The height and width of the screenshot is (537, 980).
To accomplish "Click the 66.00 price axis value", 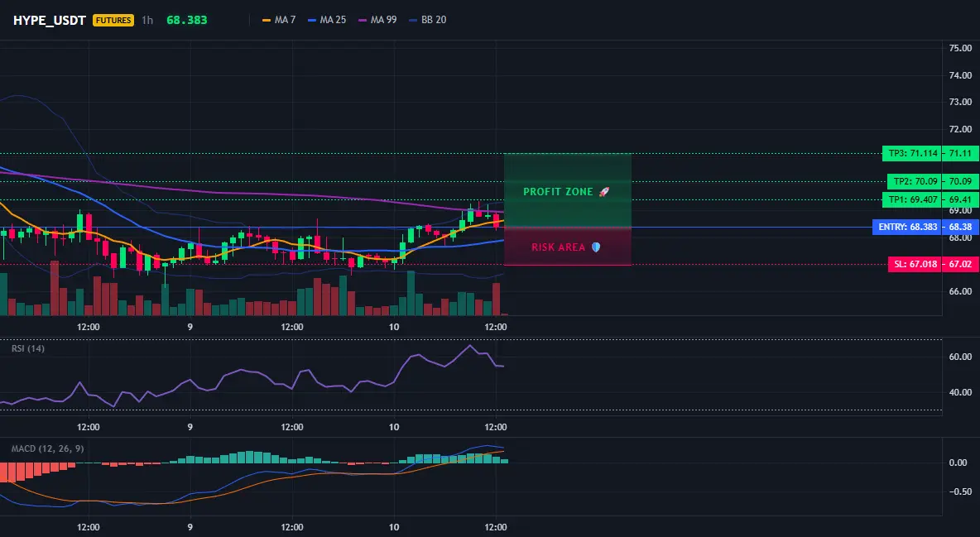I will tap(960, 291).
